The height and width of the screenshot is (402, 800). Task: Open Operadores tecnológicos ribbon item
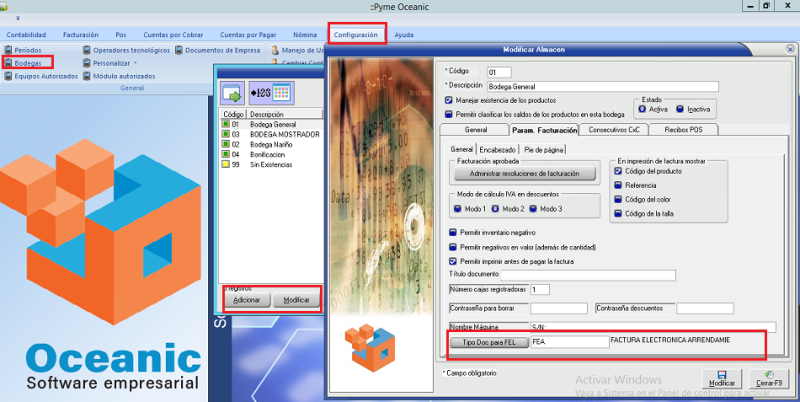coord(88,49)
